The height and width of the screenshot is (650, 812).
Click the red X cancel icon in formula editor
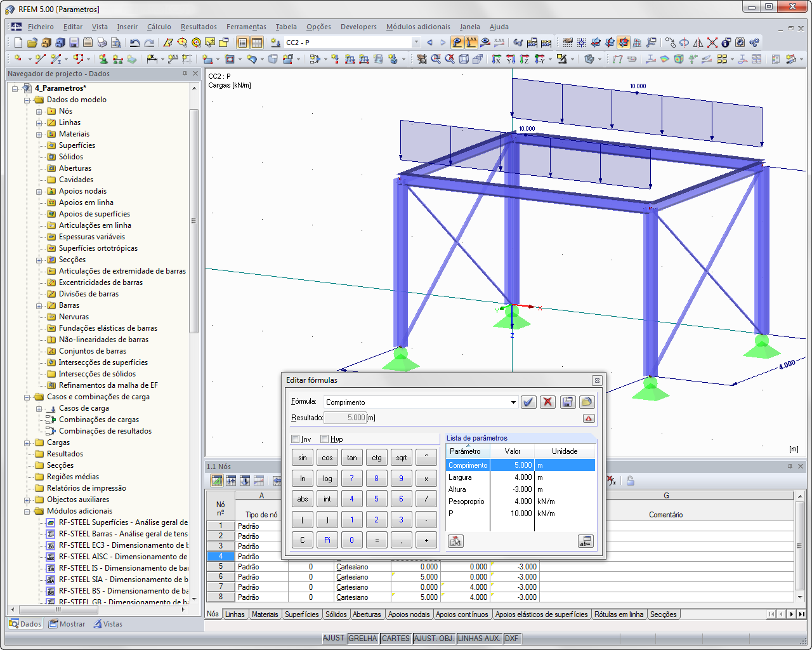547,402
